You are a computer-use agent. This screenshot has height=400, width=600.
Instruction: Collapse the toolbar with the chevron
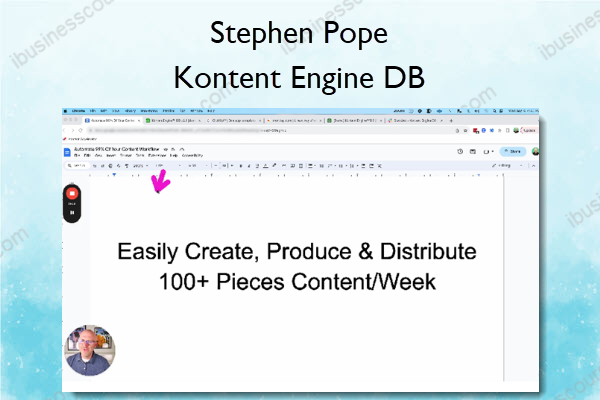click(535, 166)
